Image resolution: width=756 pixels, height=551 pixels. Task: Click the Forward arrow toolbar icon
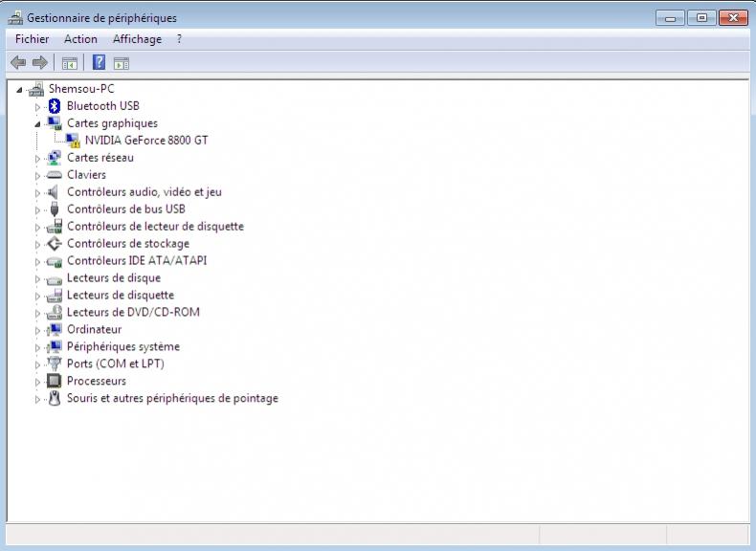(40, 63)
